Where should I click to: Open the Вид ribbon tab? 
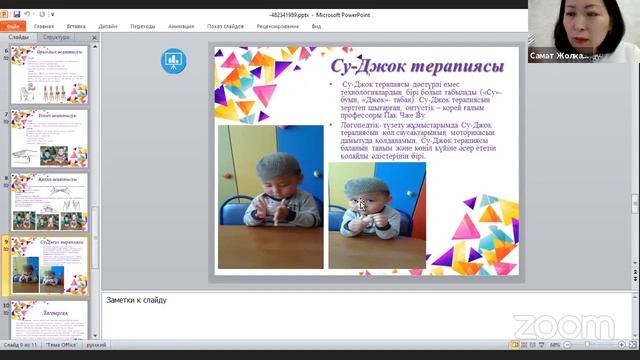tap(316, 27)
